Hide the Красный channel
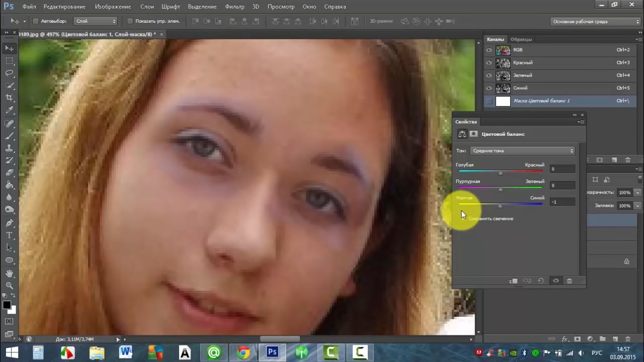644x362 pixels. 489,63
